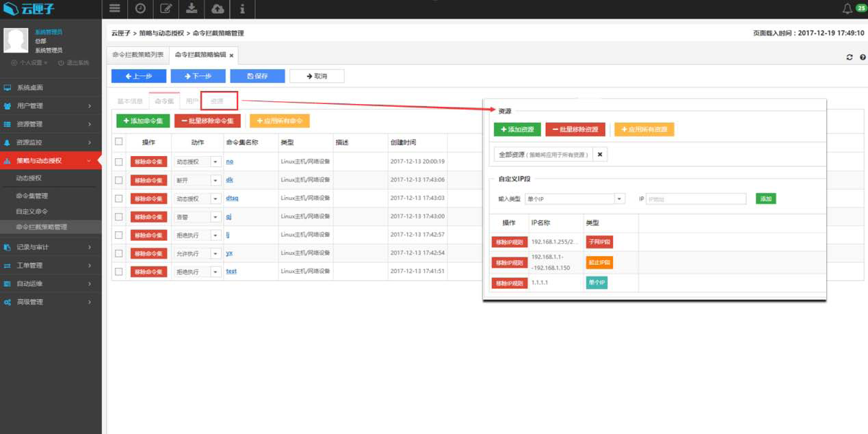The height and width of the screenshot is (434, 868).
Task: Click the 取消 cancel button
Action: tap(317, 76)
